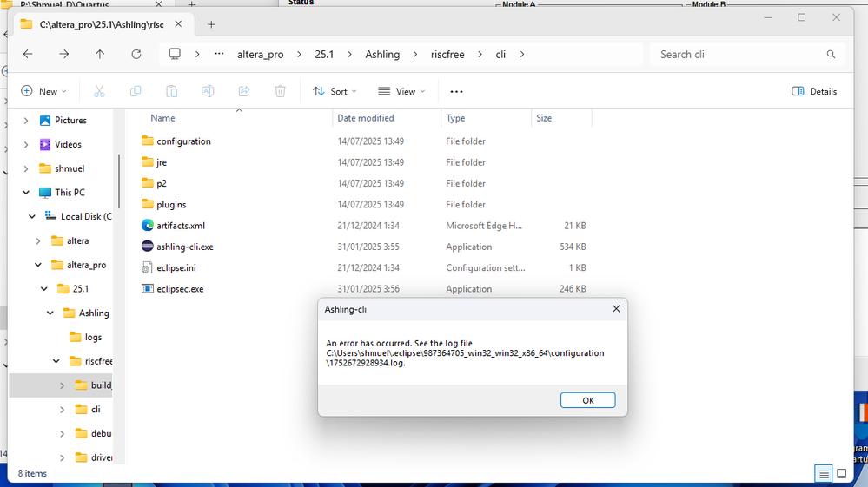
Task: Select the eclipse.ini file icon
Action: (x=147, y=267)
